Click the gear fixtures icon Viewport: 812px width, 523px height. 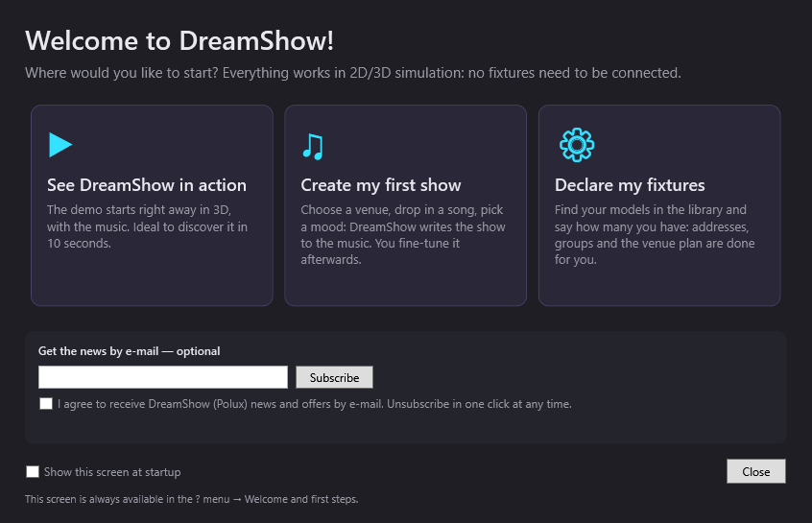tap(577, 145)
